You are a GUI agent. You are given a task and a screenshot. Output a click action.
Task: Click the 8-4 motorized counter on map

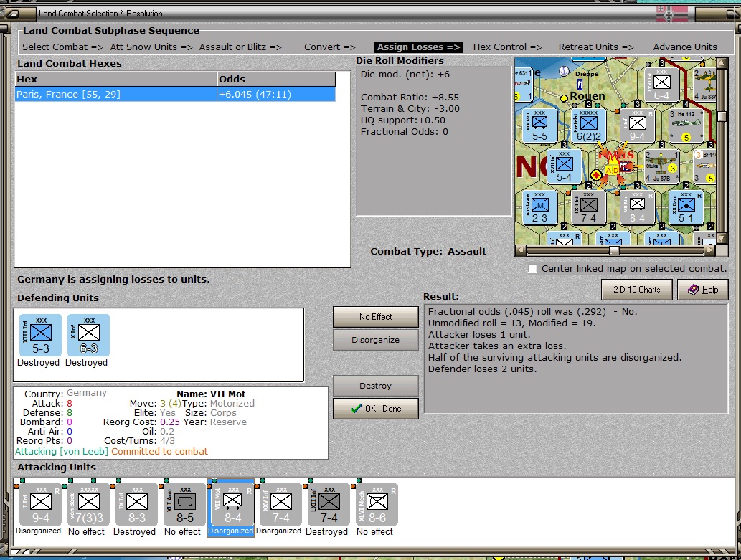[637, 207]
